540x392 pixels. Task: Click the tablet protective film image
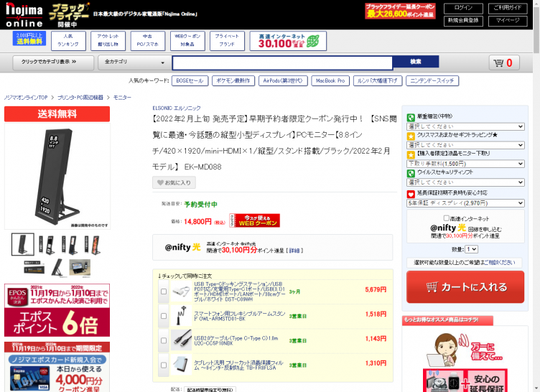tap(181, 365)
